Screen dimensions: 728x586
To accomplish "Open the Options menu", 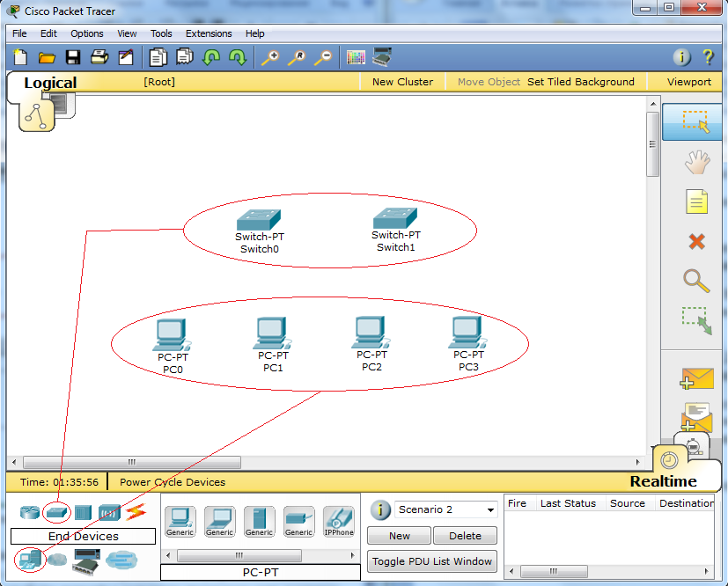I will pyautogui.click(x=87, y=33).
